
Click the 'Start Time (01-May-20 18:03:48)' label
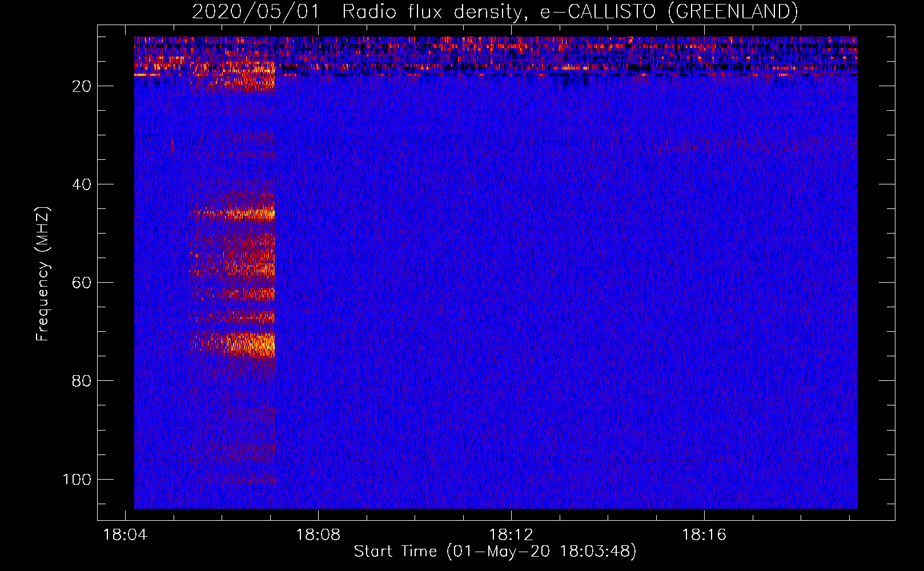pyautogui.click(x=495, y=552)
